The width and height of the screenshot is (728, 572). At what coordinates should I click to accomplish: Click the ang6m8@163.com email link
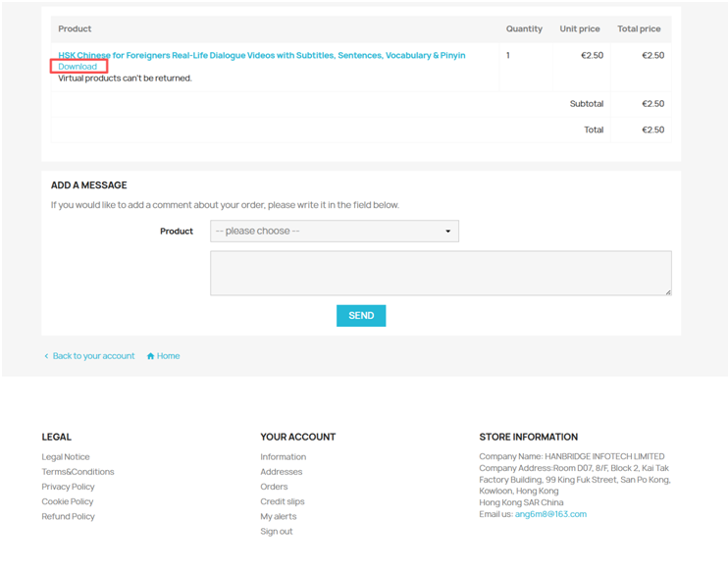[550, 514]
